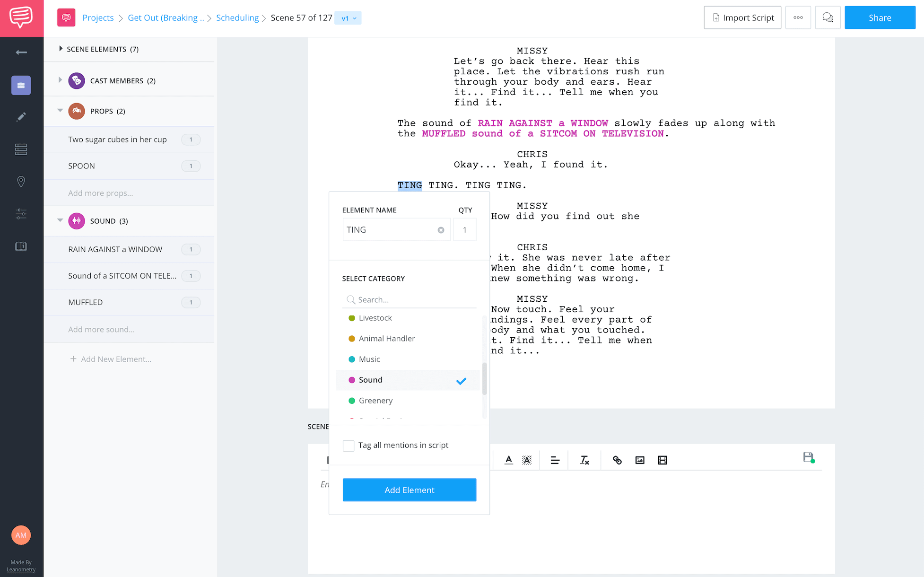This screenshot has width=924, height=577.
Task: Open the location pin sidebar icon
Action: [x=21, y=182]
